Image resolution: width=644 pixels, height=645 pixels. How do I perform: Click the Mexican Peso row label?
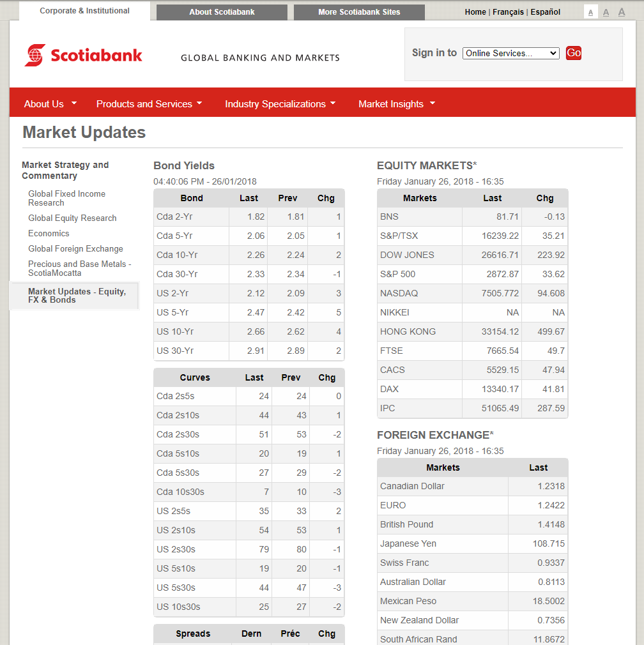click(x=408, y=602)
